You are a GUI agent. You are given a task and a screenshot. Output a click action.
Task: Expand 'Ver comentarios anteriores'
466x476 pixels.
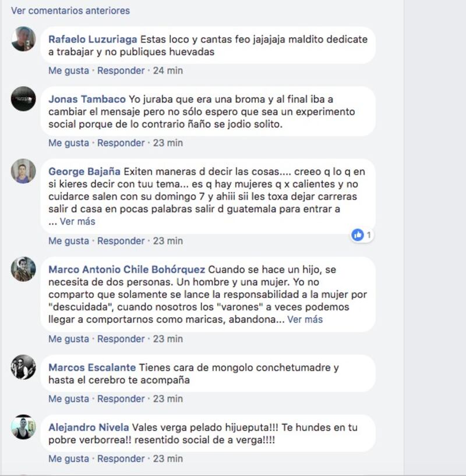(x=70, y=10)
